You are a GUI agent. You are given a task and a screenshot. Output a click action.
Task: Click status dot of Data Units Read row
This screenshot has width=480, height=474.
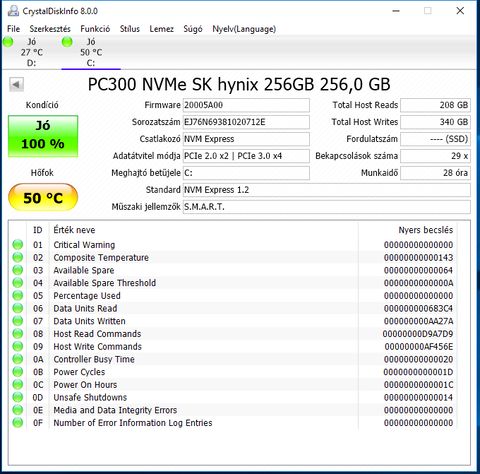pos(18,308)
